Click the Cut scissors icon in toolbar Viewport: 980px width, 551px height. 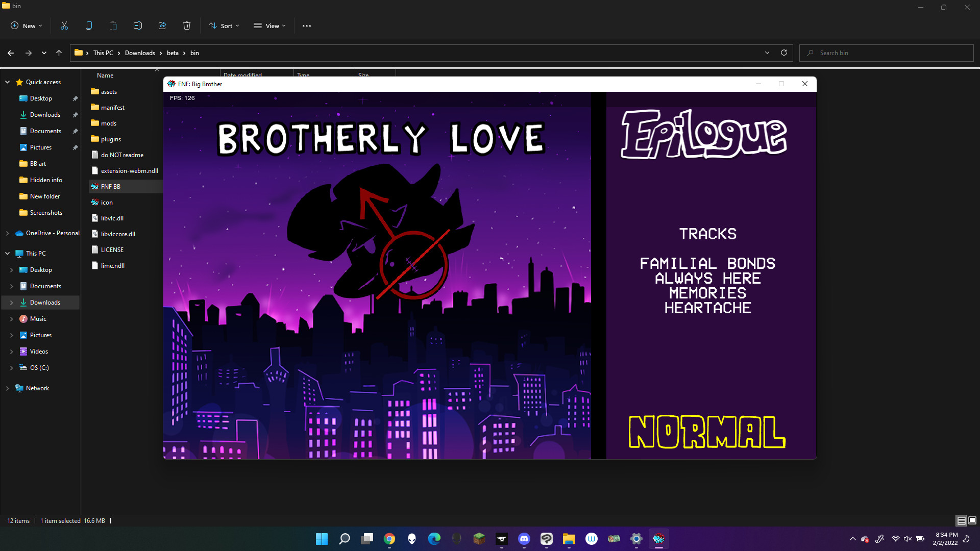tap(64, 26)
